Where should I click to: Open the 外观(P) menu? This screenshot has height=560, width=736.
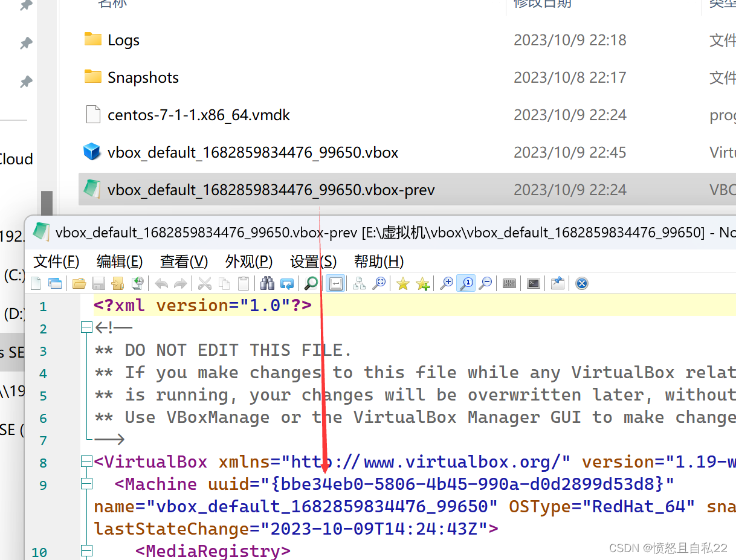tap(249, 262)
